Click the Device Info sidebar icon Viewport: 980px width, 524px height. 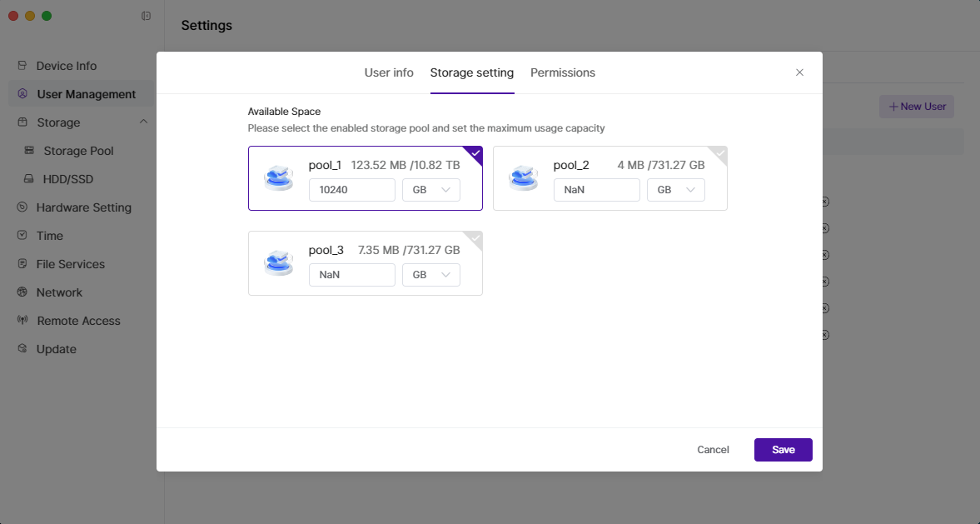(22, 65)
